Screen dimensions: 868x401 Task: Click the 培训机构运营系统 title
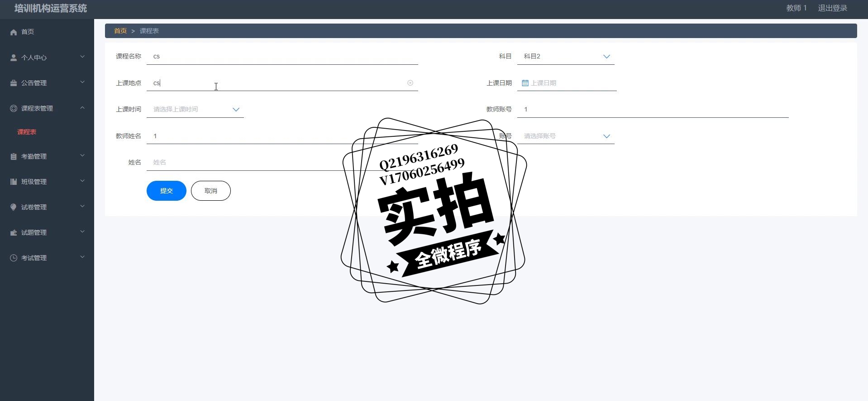[51, 8]
